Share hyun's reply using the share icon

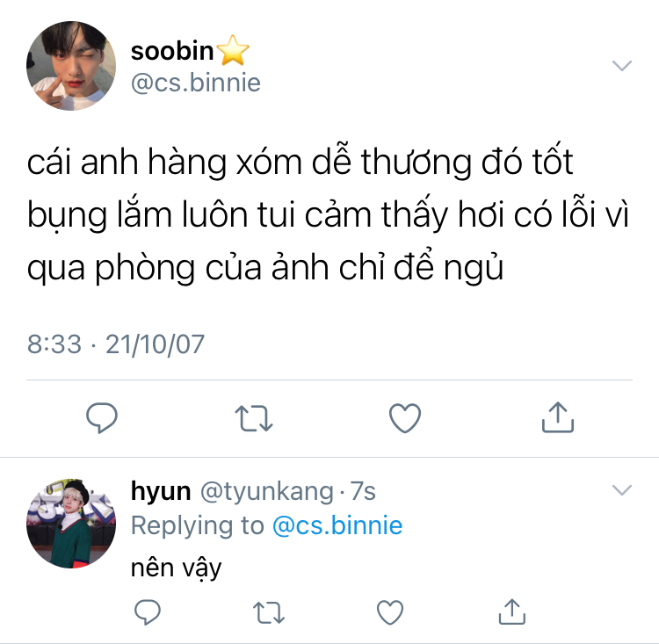pos(512,611)
